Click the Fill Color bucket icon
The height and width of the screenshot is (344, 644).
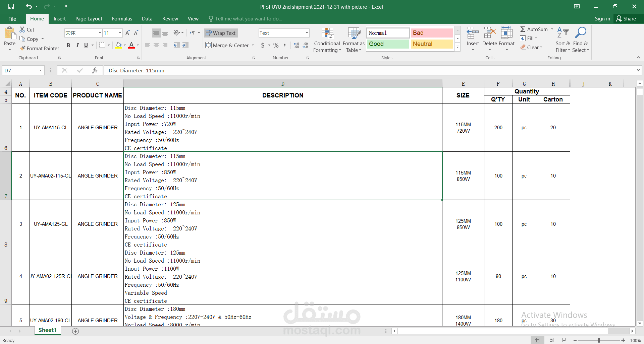pos(119,45)
